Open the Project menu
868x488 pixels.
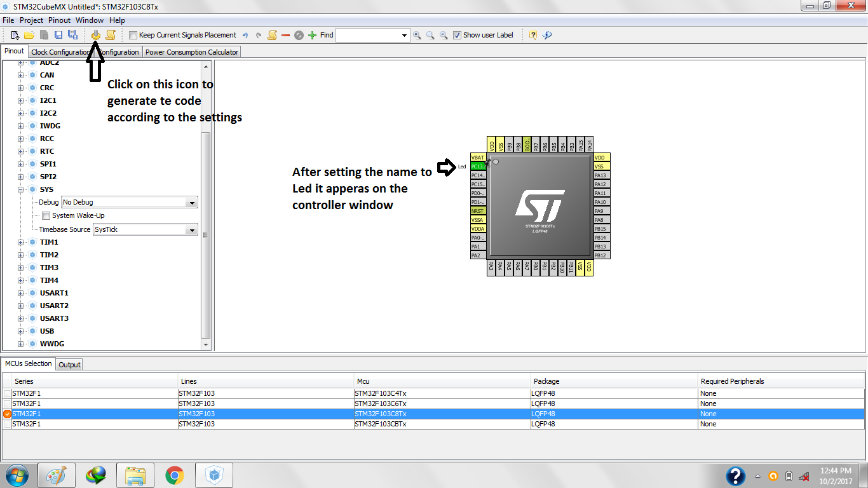(x=31, y=20)
